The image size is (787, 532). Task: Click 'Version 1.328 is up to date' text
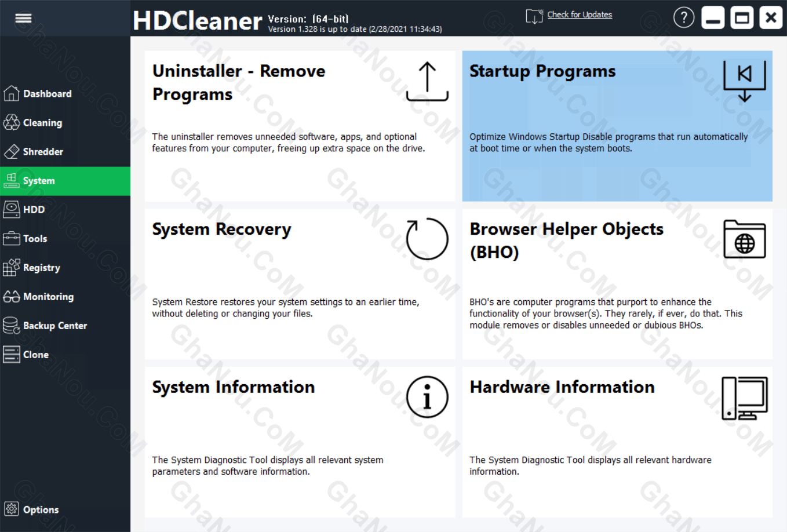tap(355, 29)
